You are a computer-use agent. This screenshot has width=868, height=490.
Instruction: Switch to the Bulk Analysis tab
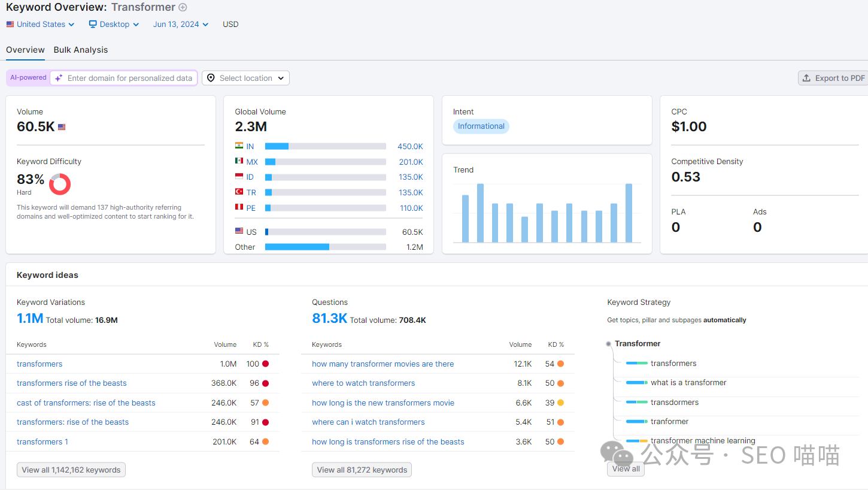coord(81,50)
